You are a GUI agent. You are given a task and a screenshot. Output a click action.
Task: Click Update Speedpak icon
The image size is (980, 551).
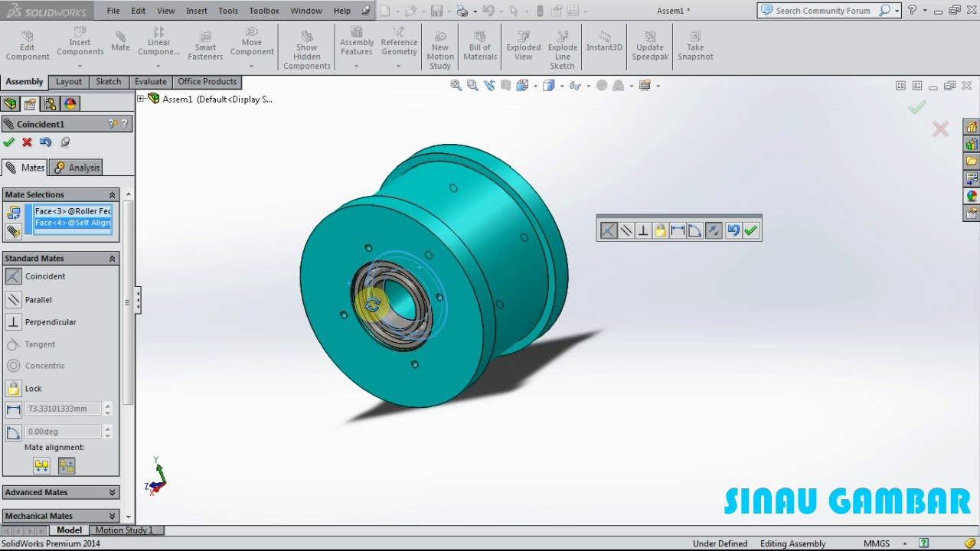coord(650,46)
